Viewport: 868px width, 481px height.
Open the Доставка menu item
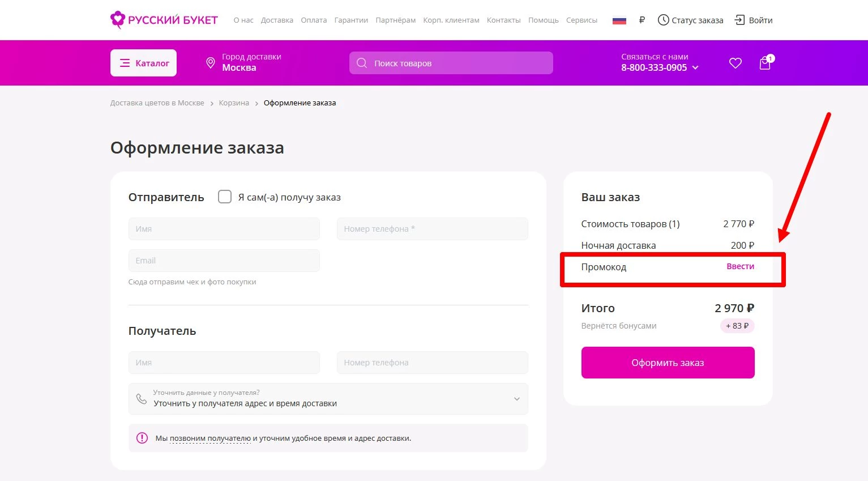coord(277,20)
